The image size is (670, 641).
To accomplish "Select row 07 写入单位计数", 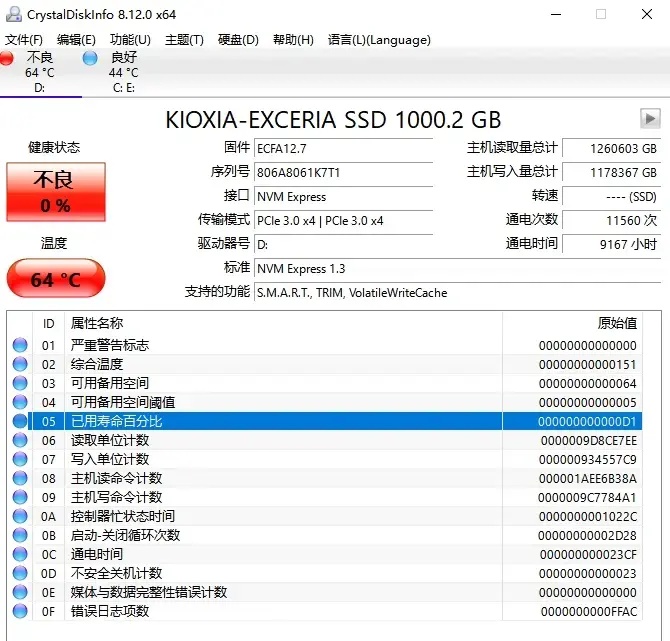I will pos(325,459).
